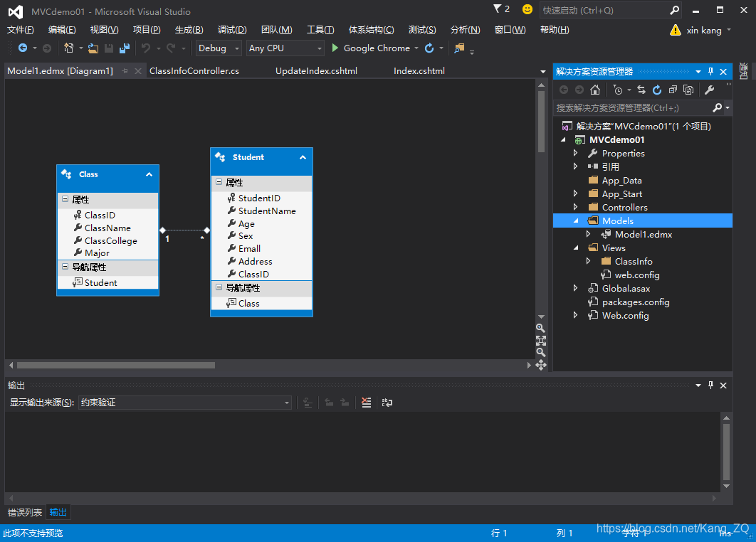
Task: Collapse the Models folder
Action: (x=576, y=220)
